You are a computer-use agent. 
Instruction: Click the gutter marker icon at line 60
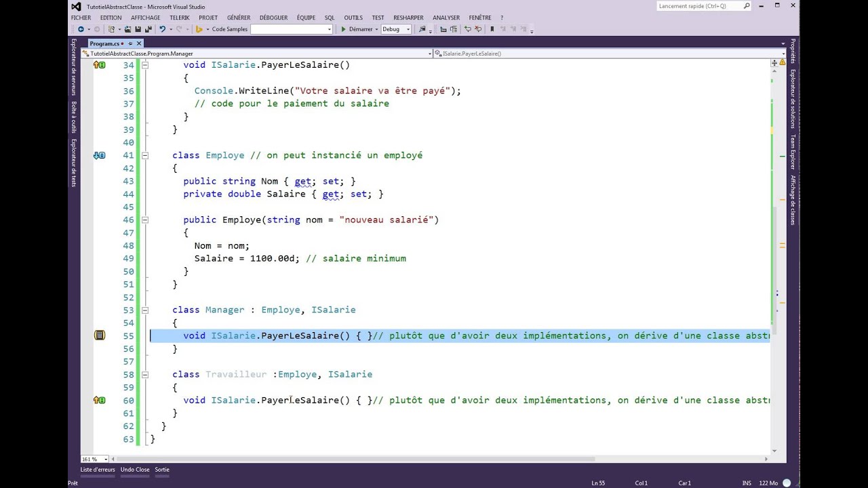click(x=100, y=400)
